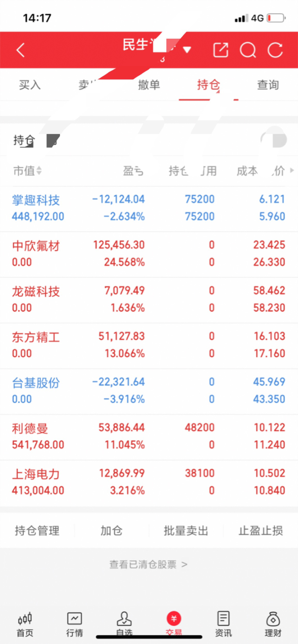The height and width of the screenshot is (644, 298).
Task: Refresh holdings with the circular arrow icon
Action: (x=275, y=50)
